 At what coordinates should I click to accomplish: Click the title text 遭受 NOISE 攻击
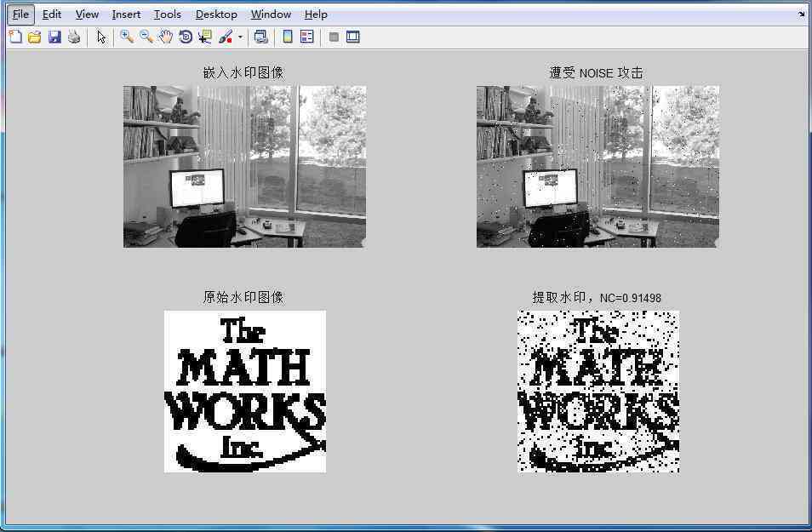click(596, 73)
